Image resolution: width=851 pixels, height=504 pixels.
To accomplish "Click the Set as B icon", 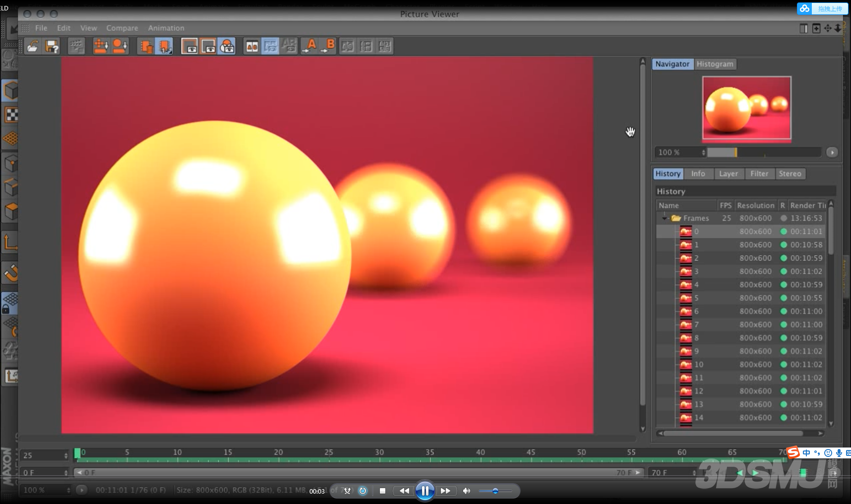I will [328, 46].
